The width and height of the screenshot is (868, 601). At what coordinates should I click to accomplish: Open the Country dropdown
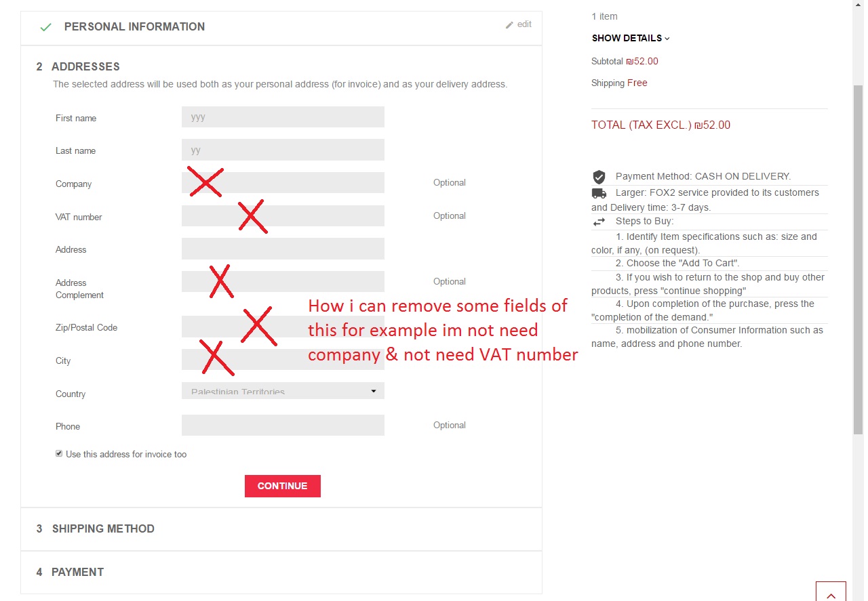pos(283,391)
